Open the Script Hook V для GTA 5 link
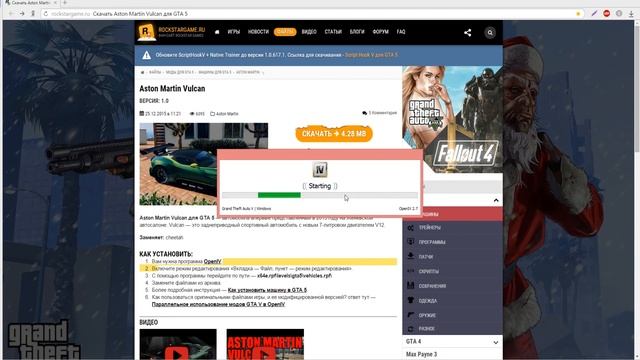This screenshot has width=640, height=360. [371, 55]
